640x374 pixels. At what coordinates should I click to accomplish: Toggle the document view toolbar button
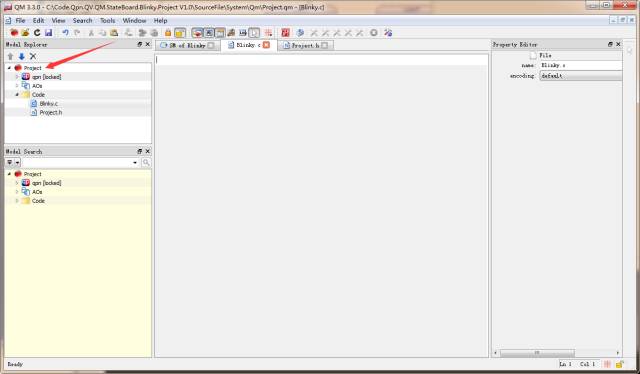click(x=254, y=33)
